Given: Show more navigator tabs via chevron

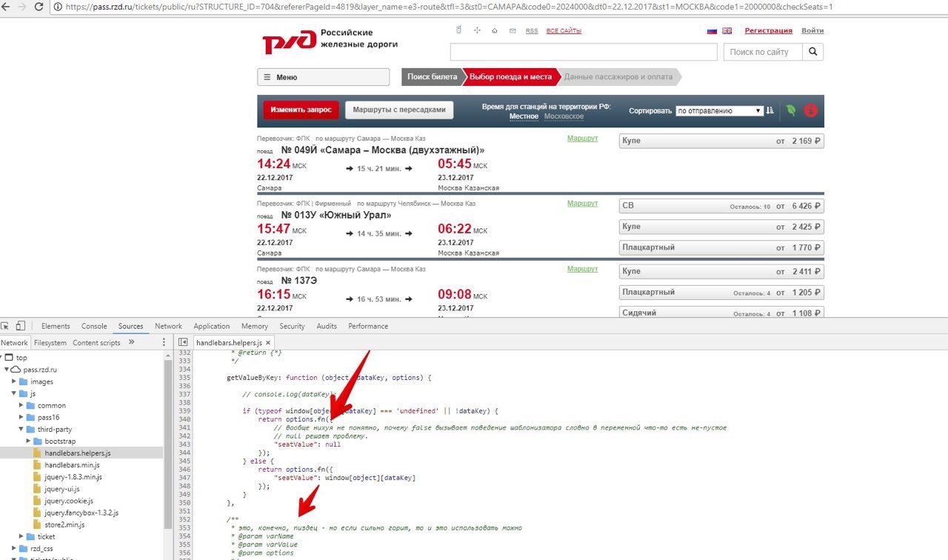Looking at the screenshot, I should [x=131, y=342].
